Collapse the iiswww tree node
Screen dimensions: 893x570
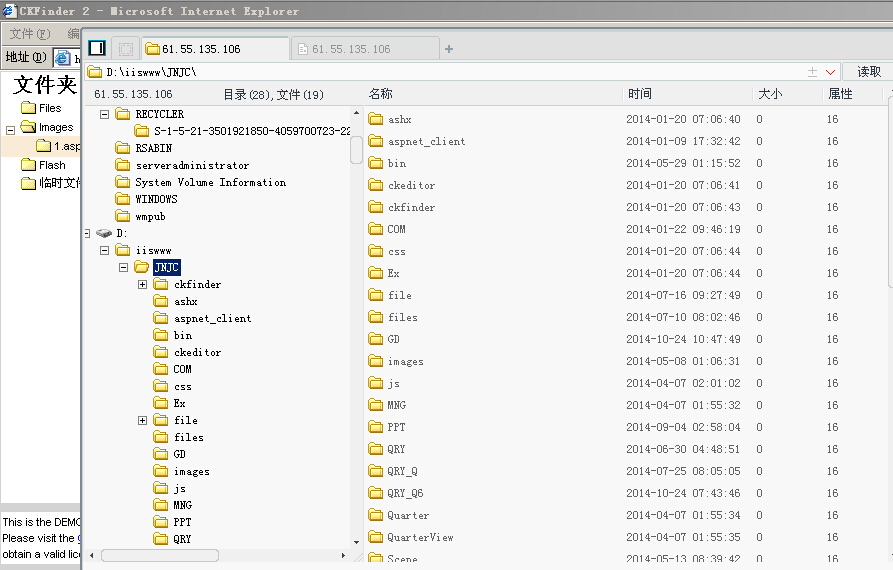tap(105, 251)
